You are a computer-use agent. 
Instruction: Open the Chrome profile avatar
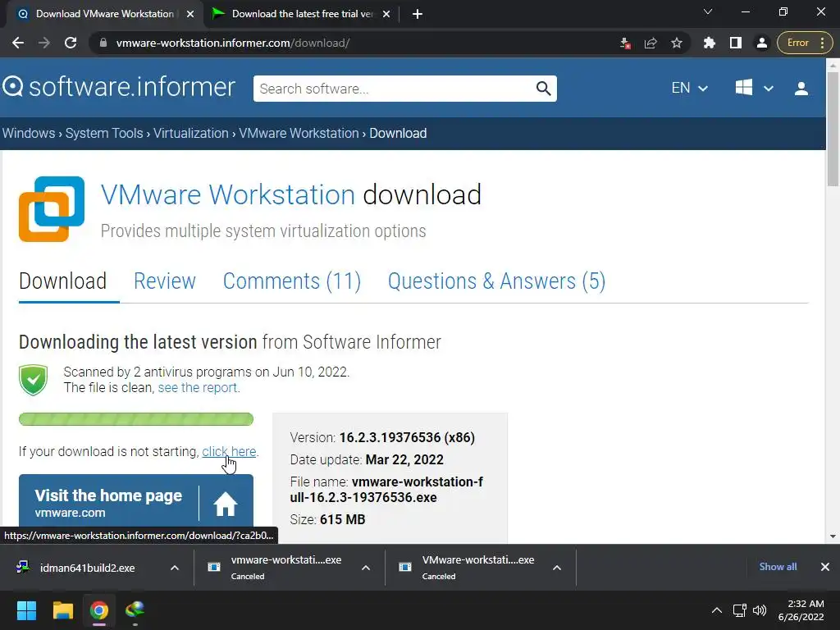(761, 43)
